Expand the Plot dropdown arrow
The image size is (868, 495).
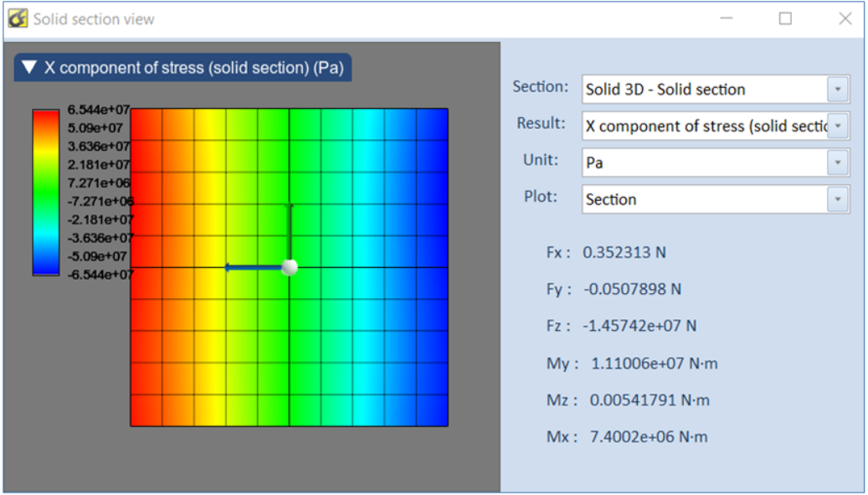pyautogui.click(x=837, y=200)
